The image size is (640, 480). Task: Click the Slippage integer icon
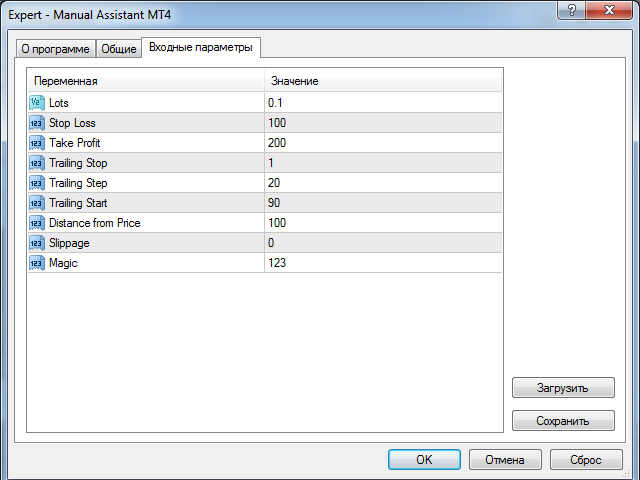(37, 243)
